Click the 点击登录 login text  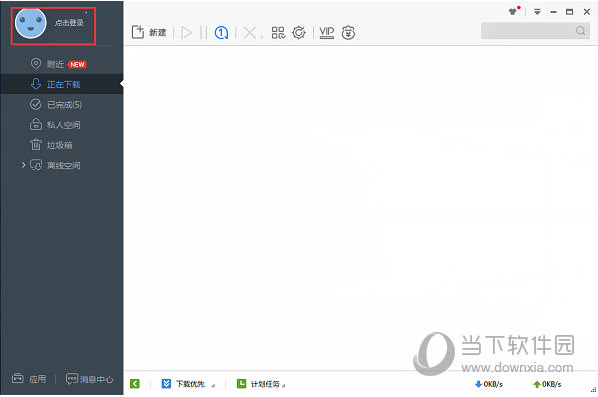coord(69,23)
